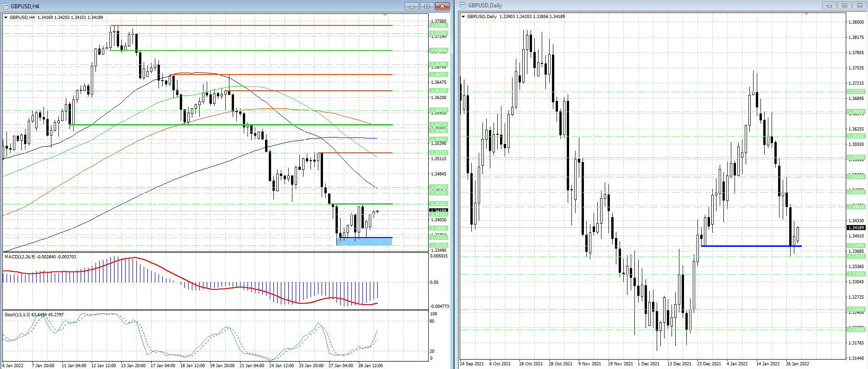This screenshot has height=369, width=868.
Task: Click the 1.37035 green price label on H4
Action: (x=438, y=50)
